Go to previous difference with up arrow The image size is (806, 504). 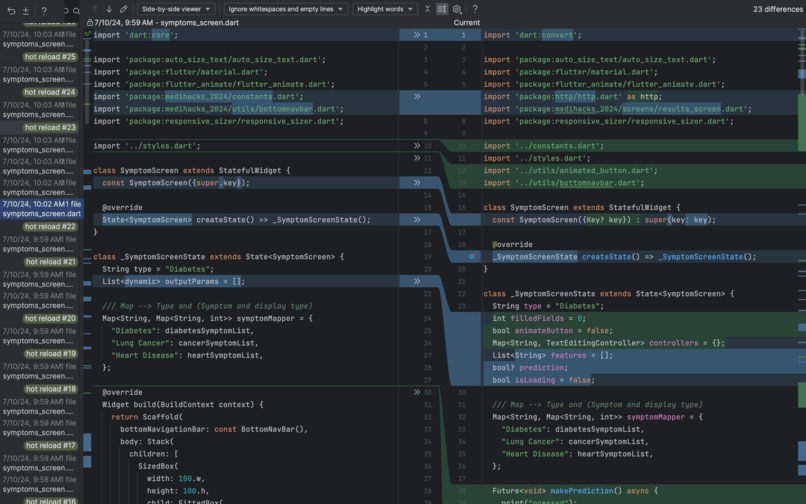95,9
